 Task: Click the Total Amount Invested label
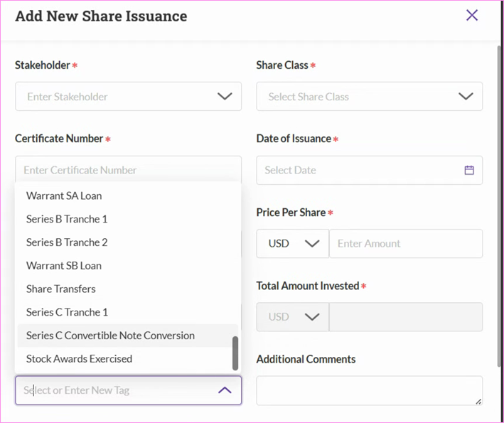click(x=308, y=286)
